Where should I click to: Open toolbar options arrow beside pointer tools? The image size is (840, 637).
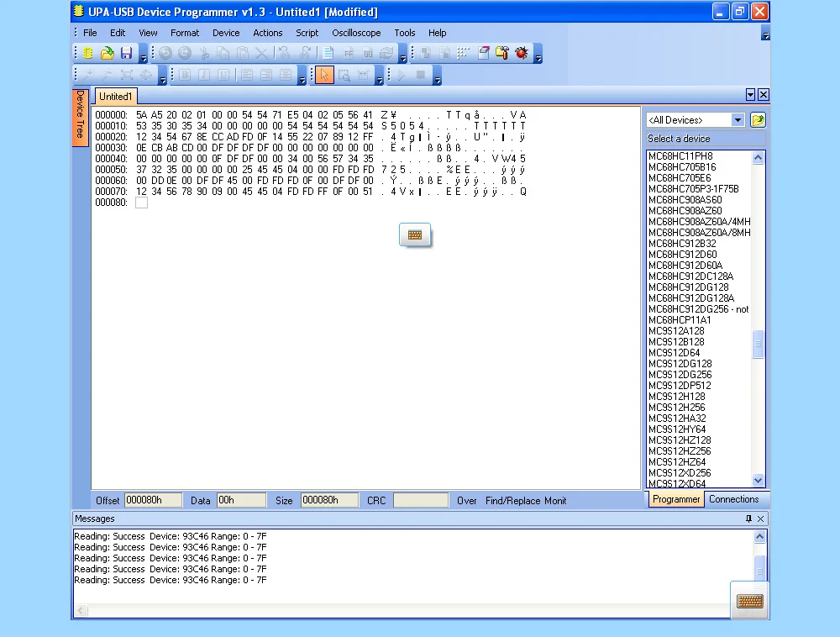click(380, 76)
